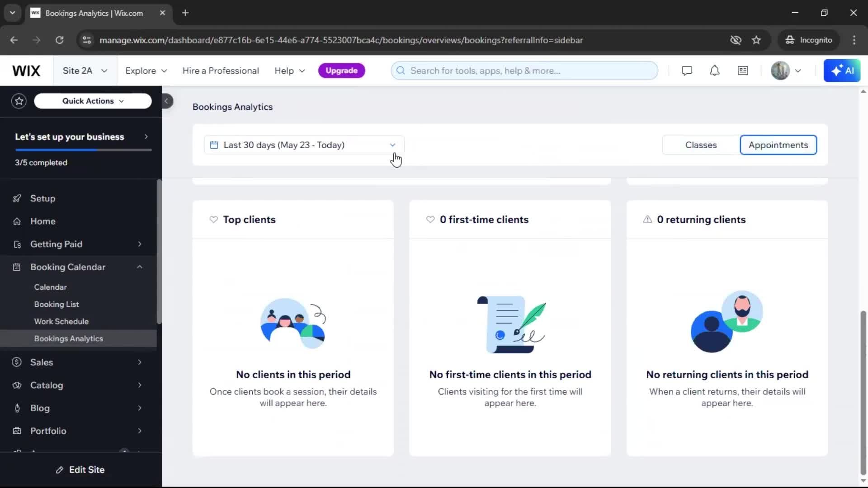
Task: Click the setup progress bar
Action: point(83,150)
